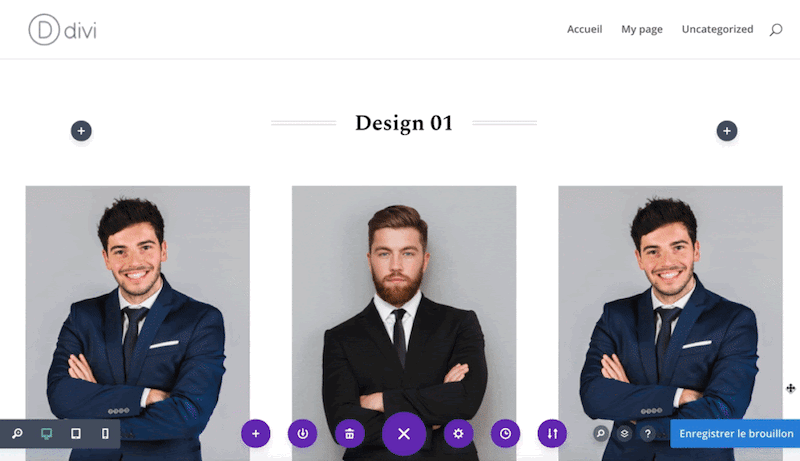Open the Accueil menu item

585,29
